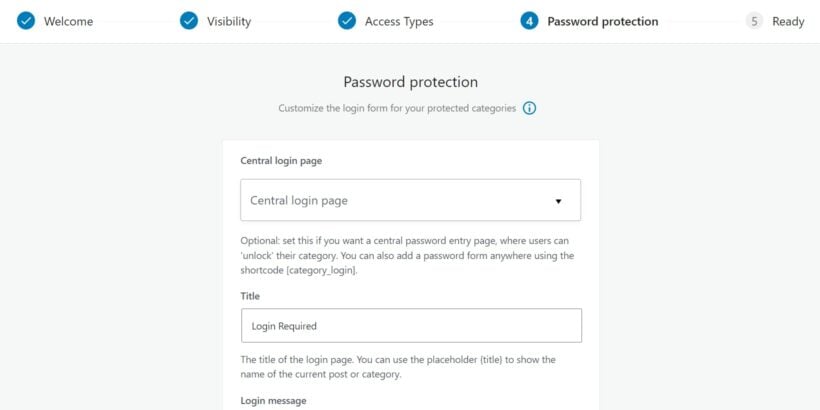
Task: Skip ahead to the Ready step label
Action: 788,21
